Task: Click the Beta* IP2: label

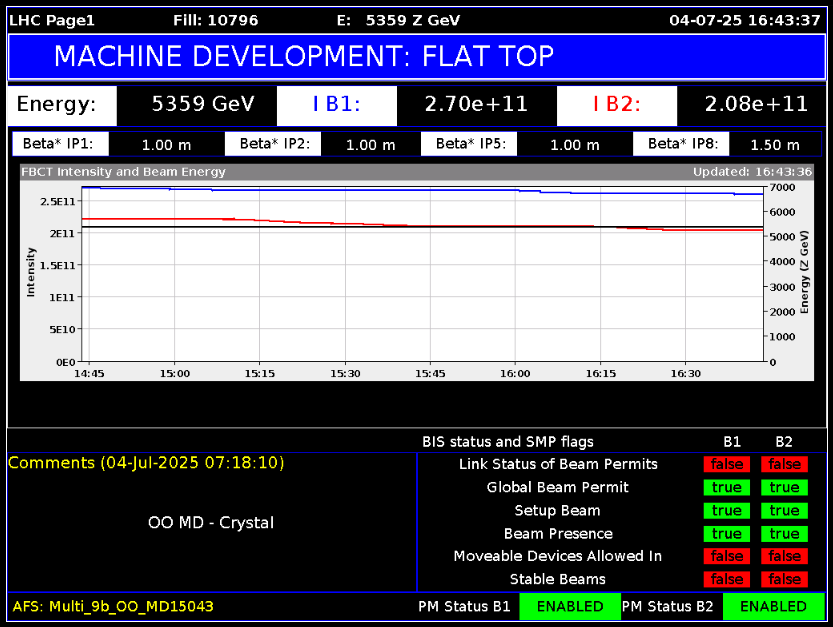Action: coord(275,143)
